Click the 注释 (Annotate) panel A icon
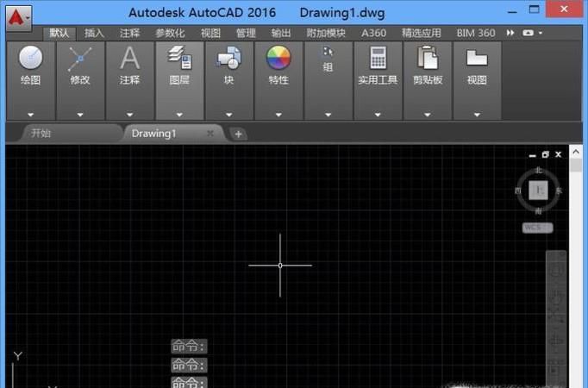Image resolution: width=588 pixels, height=388 pixels. click(129, 58)
